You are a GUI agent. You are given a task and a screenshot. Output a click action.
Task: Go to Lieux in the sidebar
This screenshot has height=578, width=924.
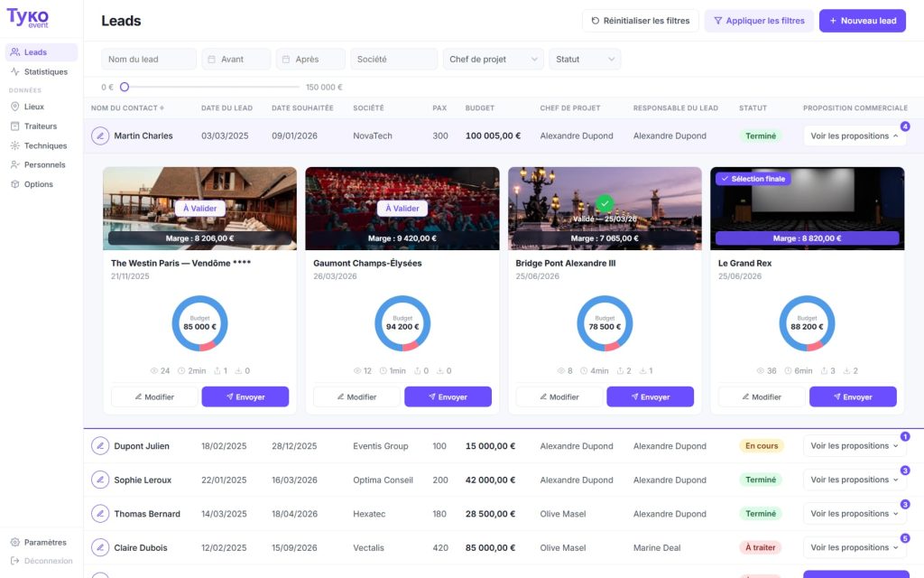point(42,107)
